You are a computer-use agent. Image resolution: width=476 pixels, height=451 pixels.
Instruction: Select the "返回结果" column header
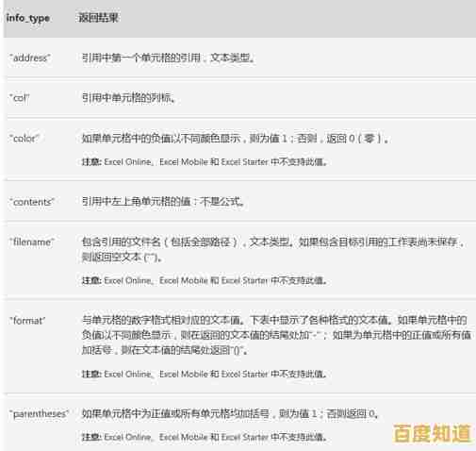tap(98, 18)
